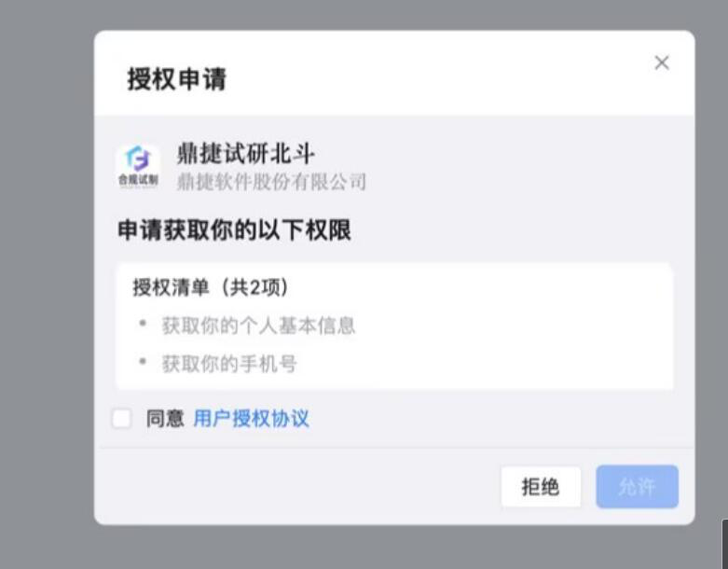This screenshot has width=728, height=569.
Task: Click the 鼎捷软件股份有限公司 company name
Action: (x=271, y=182)
